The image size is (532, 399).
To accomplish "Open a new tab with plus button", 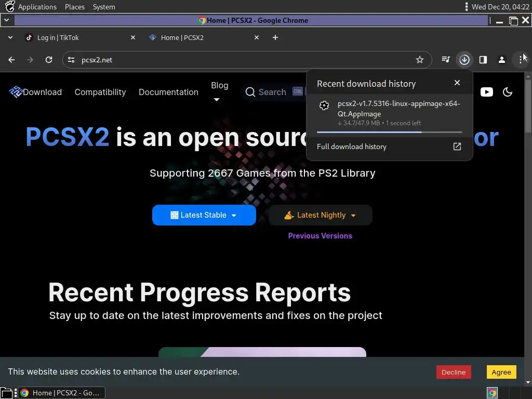I will coord(275,37).
